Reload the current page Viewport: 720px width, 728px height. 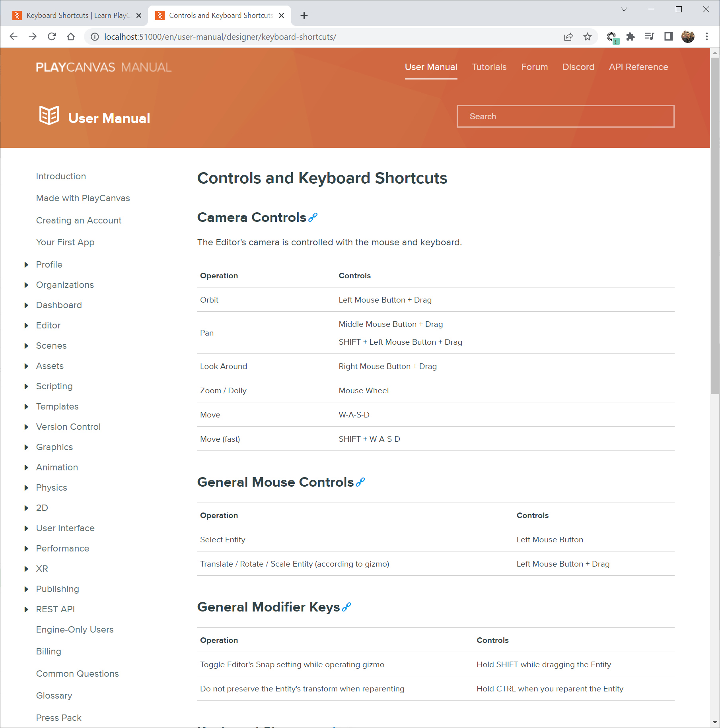point(52,37)
